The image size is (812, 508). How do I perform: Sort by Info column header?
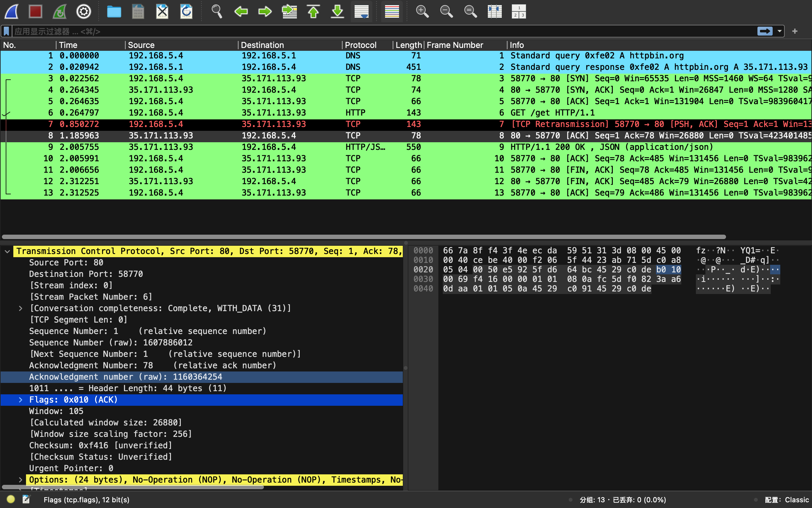(x=659, y=45)
